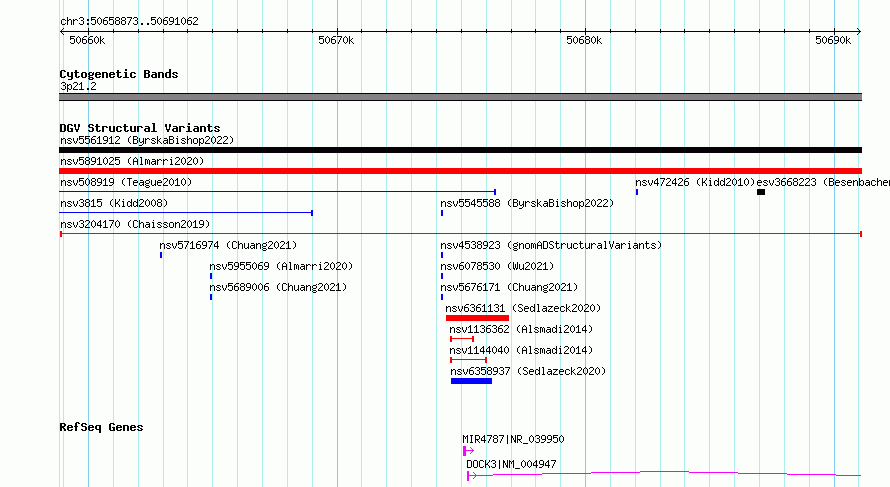Click the blue nsv6358937 variant bar
Image resolution: width=890 pixels, height=487 pixels.
[x=472, y=381]
